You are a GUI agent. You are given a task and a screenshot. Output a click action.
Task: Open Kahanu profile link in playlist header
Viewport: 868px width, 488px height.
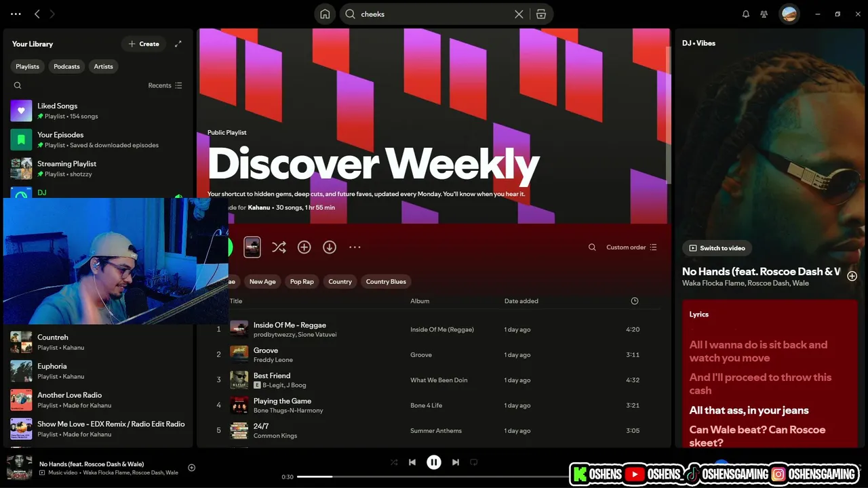pos(259,207)
